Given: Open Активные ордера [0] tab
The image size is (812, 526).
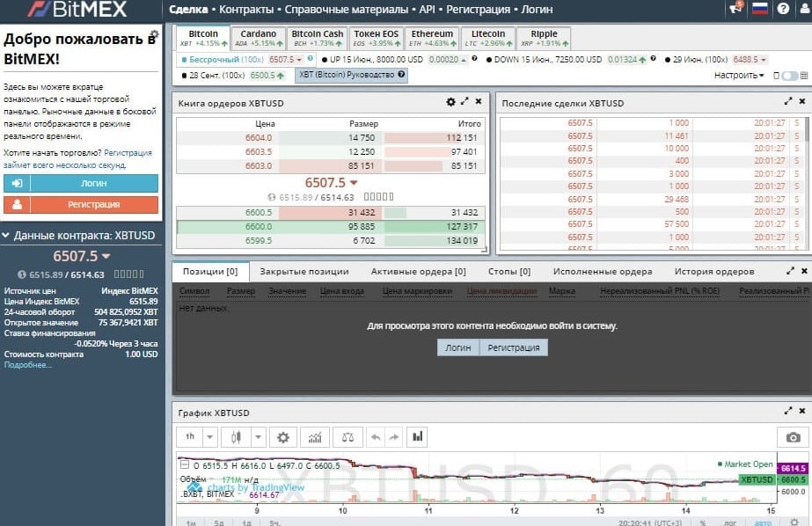Looking at the screenshot, I should [x=419, y=271].
